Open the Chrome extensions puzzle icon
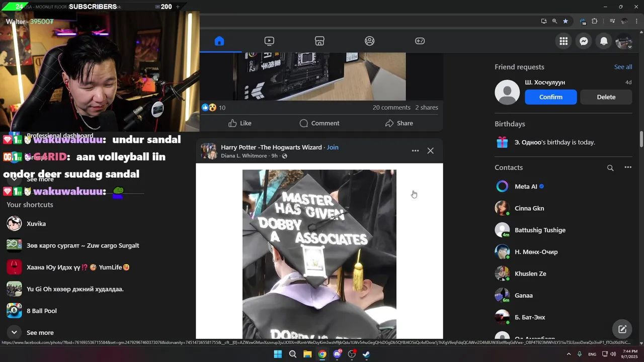The image size is (644, 362). pyautogui.click(x=595, y=21)
